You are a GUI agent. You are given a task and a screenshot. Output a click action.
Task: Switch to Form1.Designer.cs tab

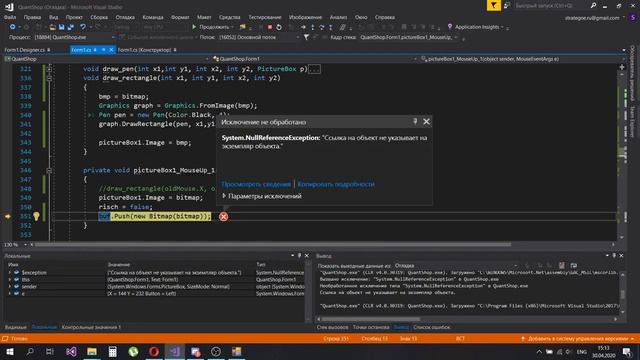27,50
